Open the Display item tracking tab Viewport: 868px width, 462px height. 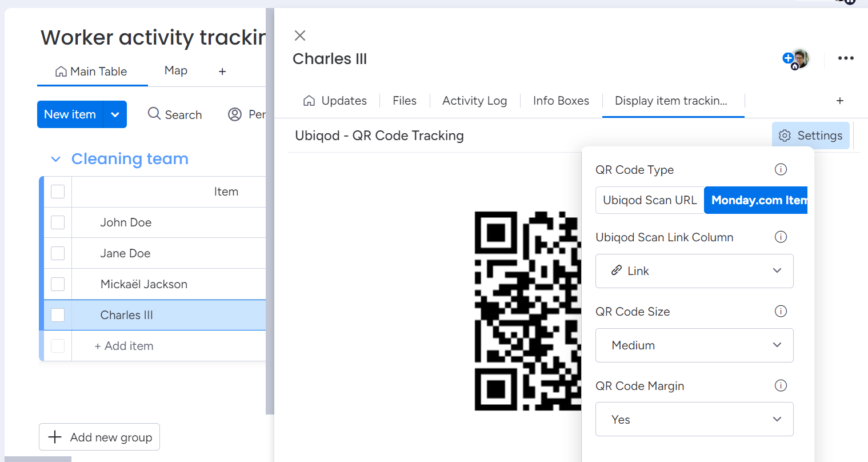[673, 101]
